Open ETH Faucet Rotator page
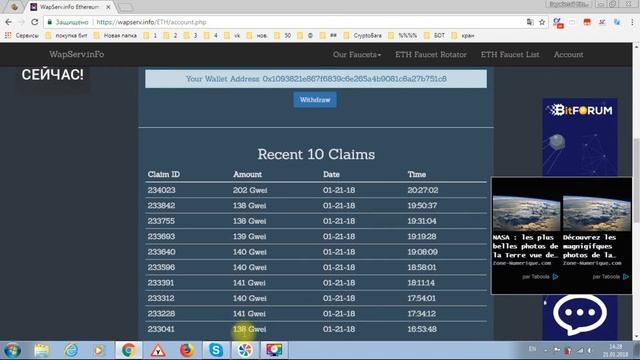Image resolution: width=640 pixels, height=360 pixels. point(431,54)
